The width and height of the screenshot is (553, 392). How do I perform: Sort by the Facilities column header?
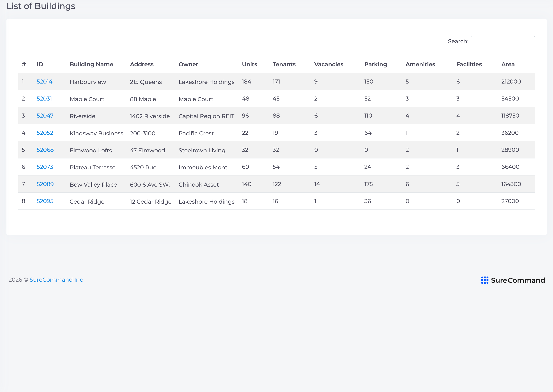469,64
